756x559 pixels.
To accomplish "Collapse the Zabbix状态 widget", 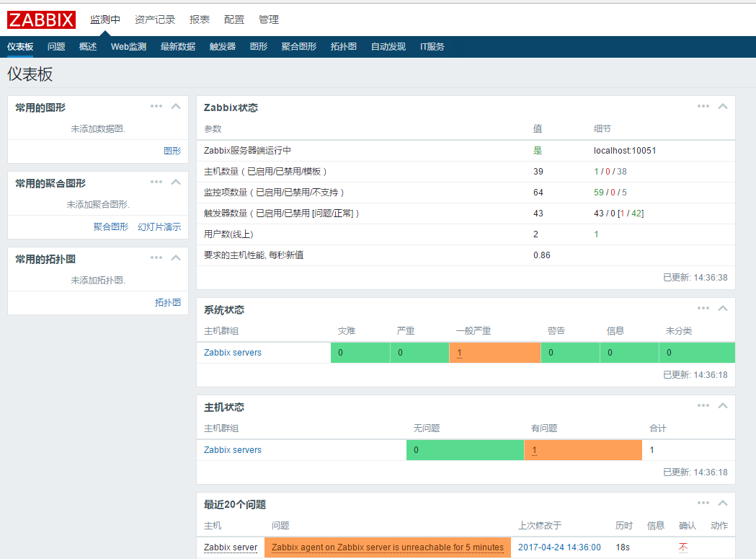I will click(x=723, y=106).
